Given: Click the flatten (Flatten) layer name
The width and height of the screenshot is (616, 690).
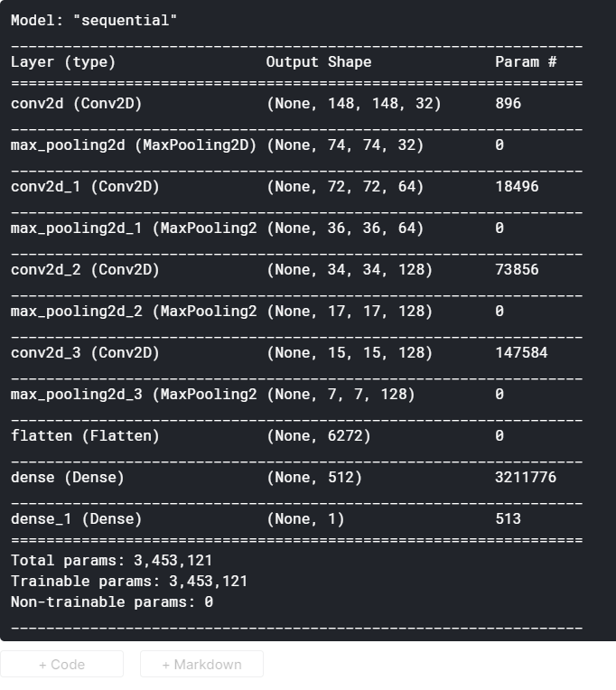Looking at the screenshot, I should coord(85,436).
